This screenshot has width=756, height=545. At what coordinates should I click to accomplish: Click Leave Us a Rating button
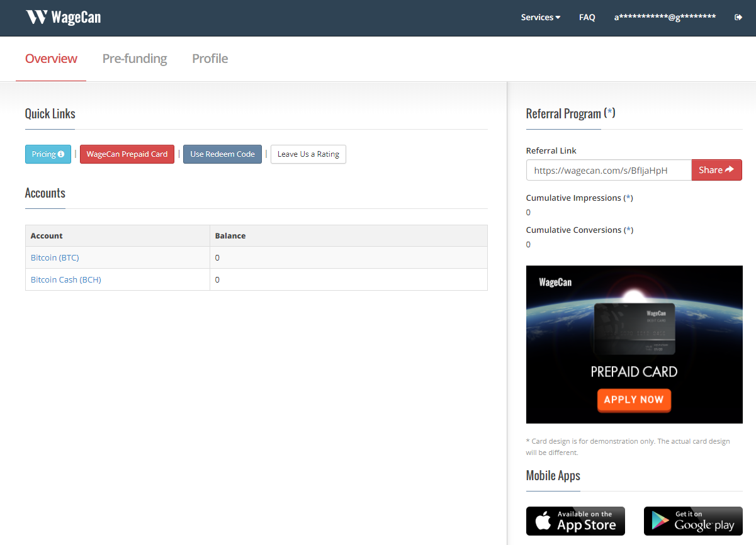pos(308,154)
